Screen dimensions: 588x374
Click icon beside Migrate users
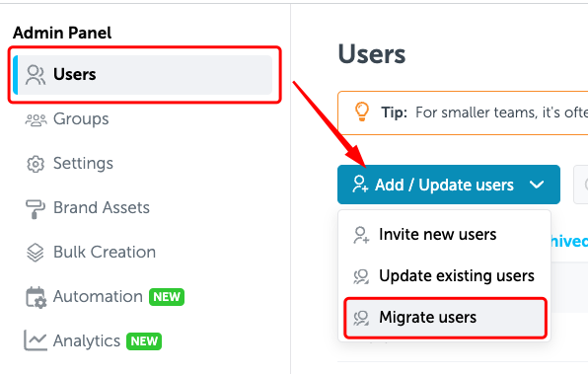[x=361, y=318]
